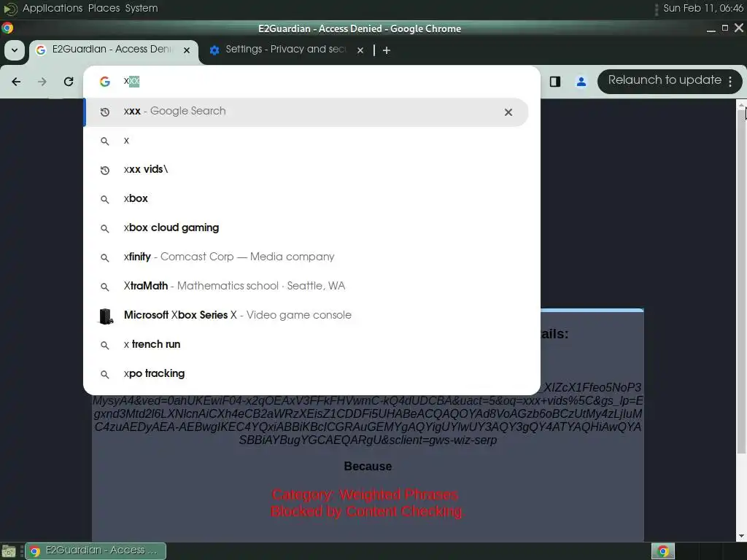This screenshot has height=560, width=747.
Task: Click the 'Category: Weighted Phrases' text
Action: click(365, 495)
